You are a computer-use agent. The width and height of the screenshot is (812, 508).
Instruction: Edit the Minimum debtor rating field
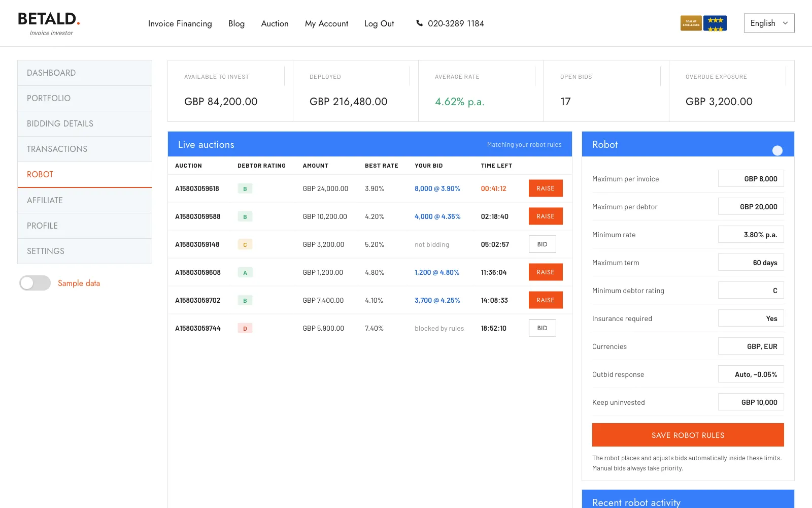point(751,291)
